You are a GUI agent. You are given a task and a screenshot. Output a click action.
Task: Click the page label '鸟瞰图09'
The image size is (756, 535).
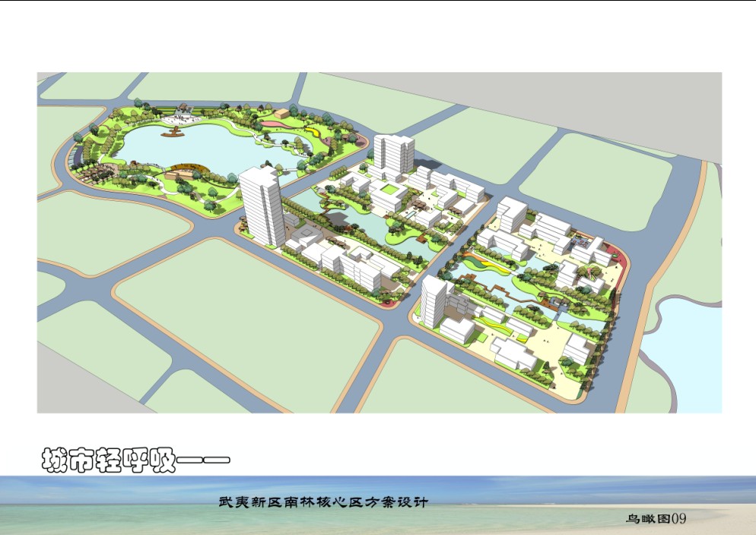pyautogui.click(x=656, y=518)
